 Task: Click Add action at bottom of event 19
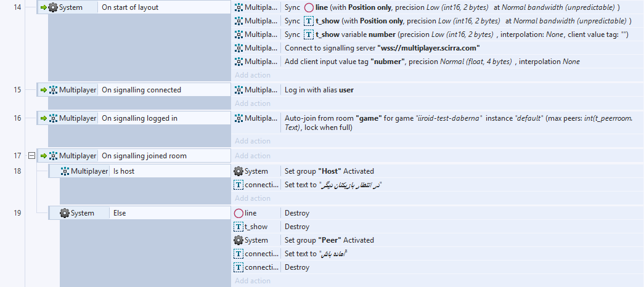point(253,281)
